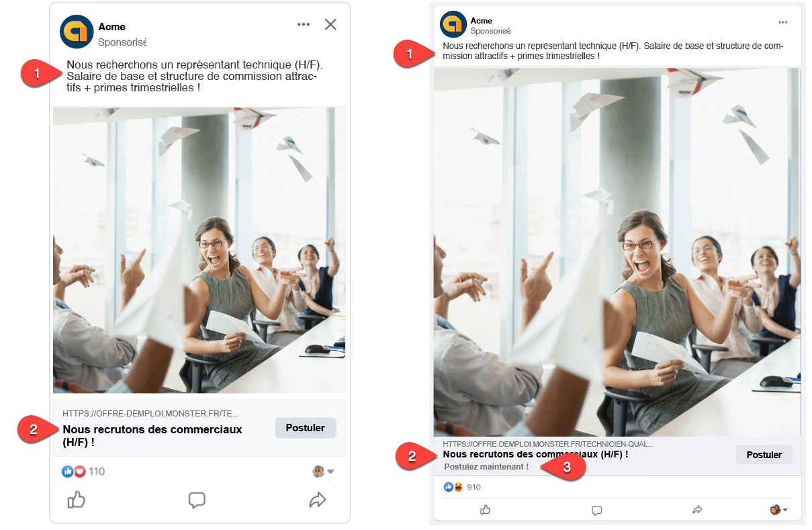
Task: Expand the profile avatar dropdown in right ad
Action: click(778, 510)
